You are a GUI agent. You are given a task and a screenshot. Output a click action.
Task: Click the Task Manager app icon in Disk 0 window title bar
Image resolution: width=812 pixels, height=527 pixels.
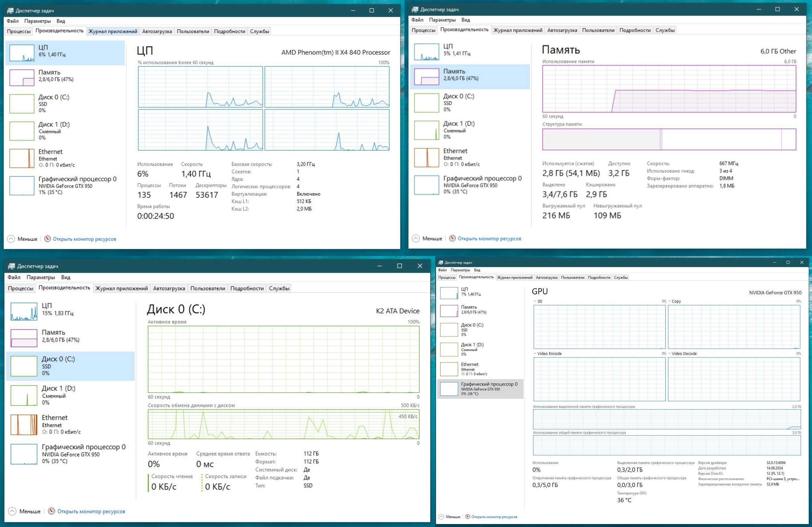pyautogui.click(x=12, y=266)
